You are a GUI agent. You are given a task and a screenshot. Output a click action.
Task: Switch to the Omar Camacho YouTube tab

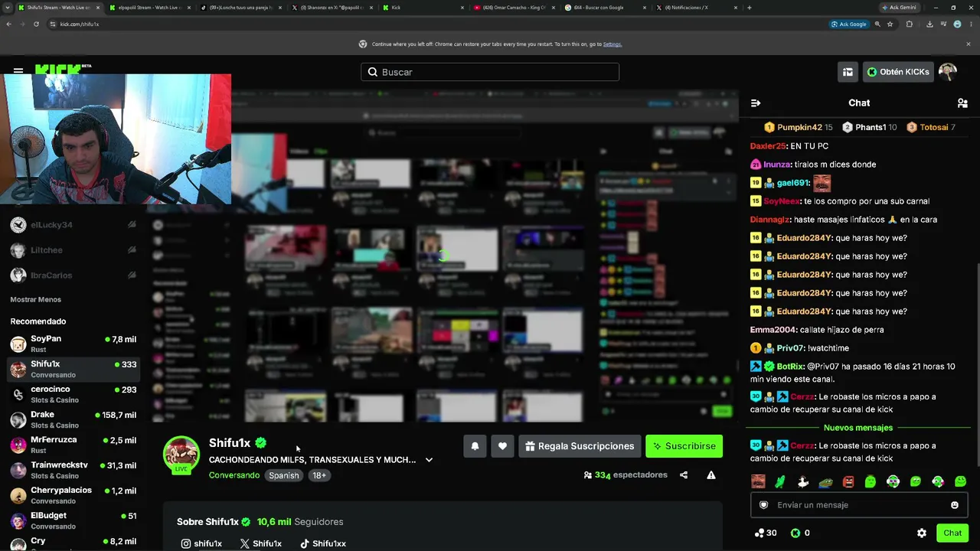tap(513, 8)
